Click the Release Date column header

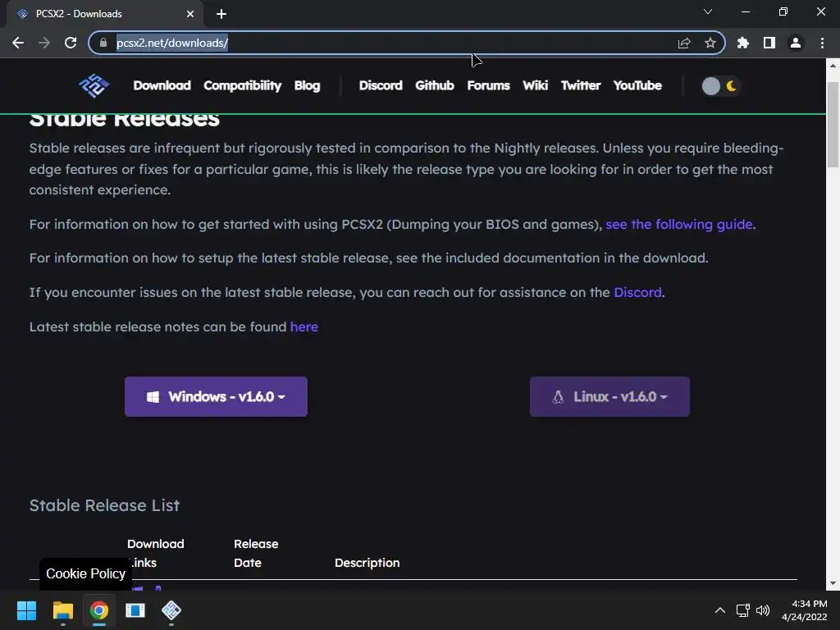pyautogui.click(x=256, y=554)
